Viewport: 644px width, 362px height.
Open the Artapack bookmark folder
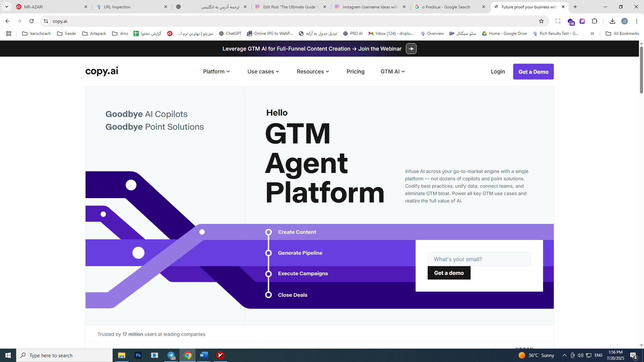[x=94, y=34]
